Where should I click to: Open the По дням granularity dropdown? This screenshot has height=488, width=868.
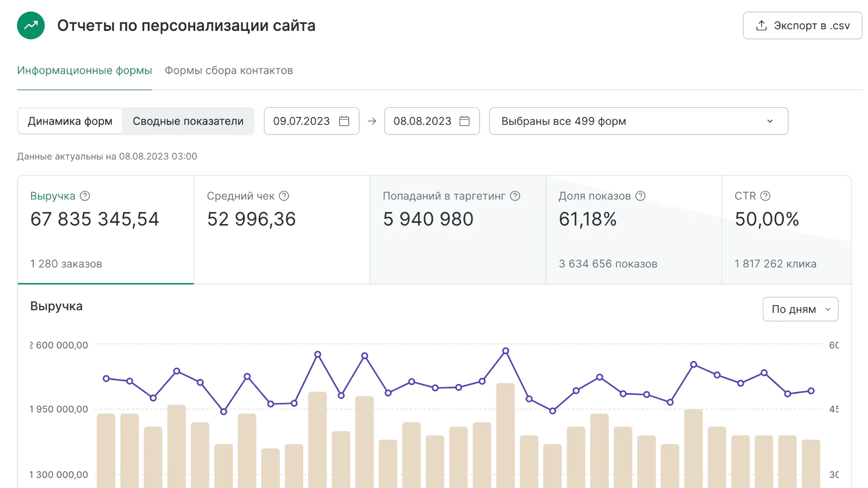pos(800,309)
